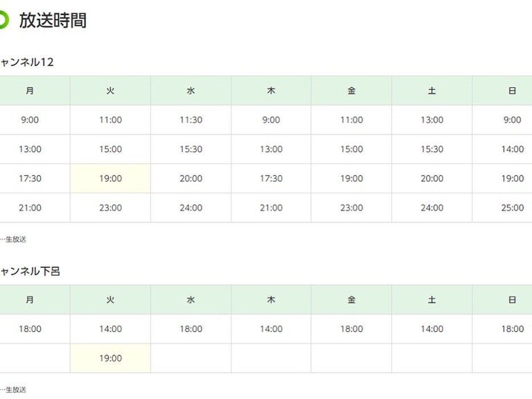Select Saturday 13:00 slot in チャンネル12

coord(432,120)
